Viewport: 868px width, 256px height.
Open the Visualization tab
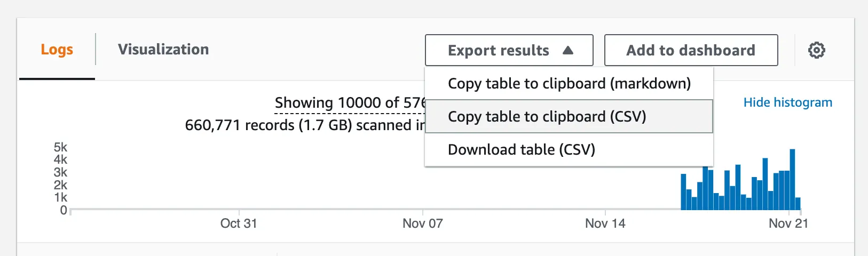163,50
